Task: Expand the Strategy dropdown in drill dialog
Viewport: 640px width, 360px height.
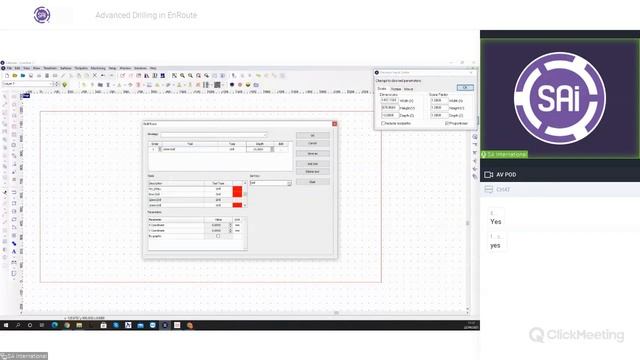Action: point(214,134)
